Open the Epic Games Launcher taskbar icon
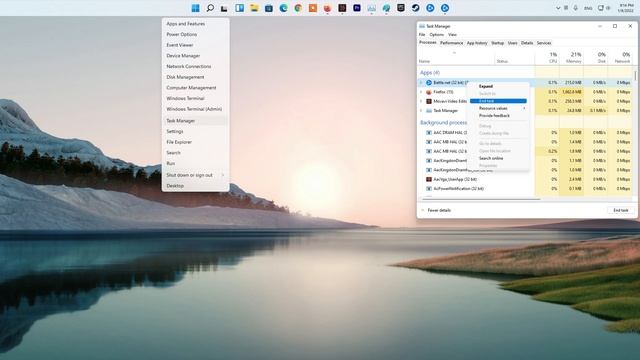The image size is (640, 360). (401, 8)
